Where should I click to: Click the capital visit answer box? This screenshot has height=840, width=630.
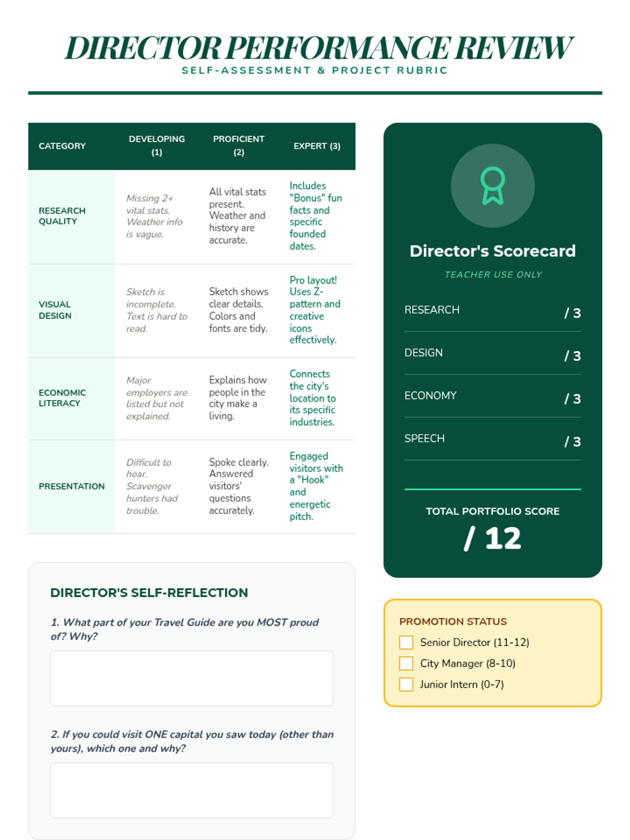(192, 790)
